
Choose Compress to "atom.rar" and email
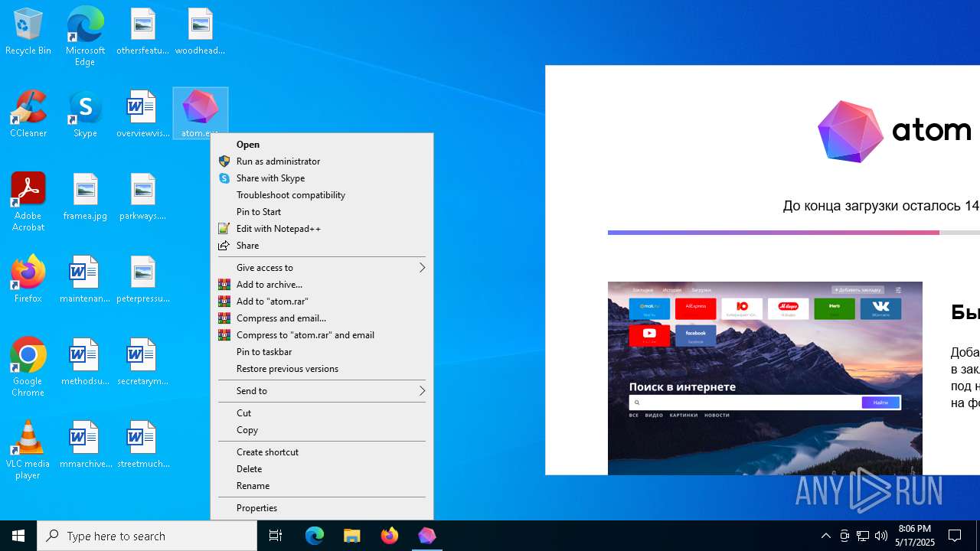(322, 335)
